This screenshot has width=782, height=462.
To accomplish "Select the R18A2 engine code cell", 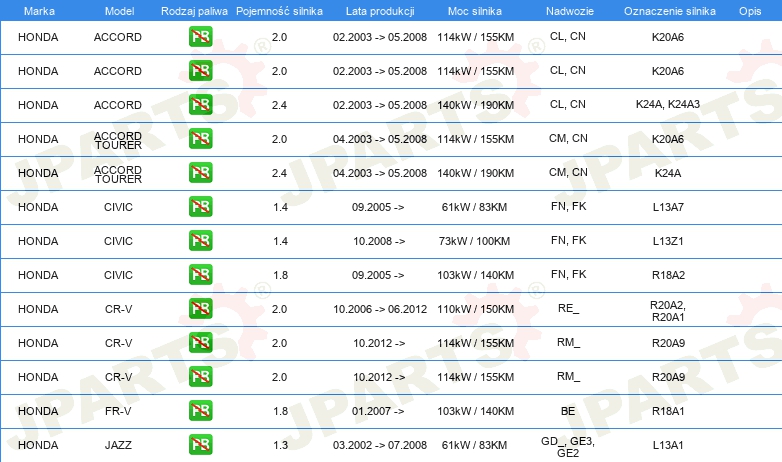I will (668, 275).
